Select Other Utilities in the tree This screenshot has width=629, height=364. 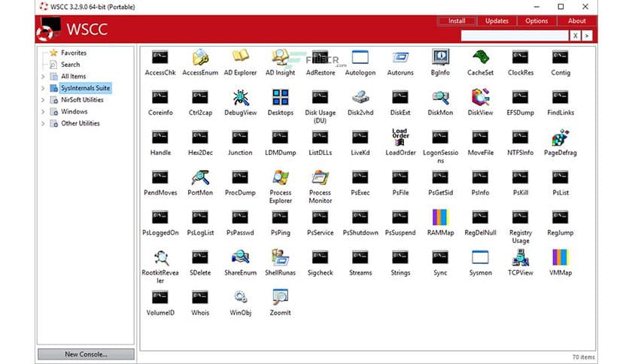81,123
